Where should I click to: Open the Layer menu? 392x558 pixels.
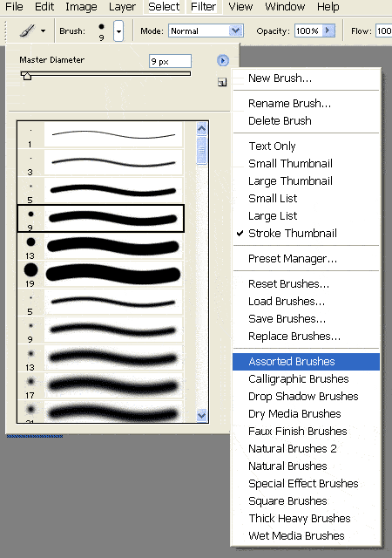click(122, 7)
